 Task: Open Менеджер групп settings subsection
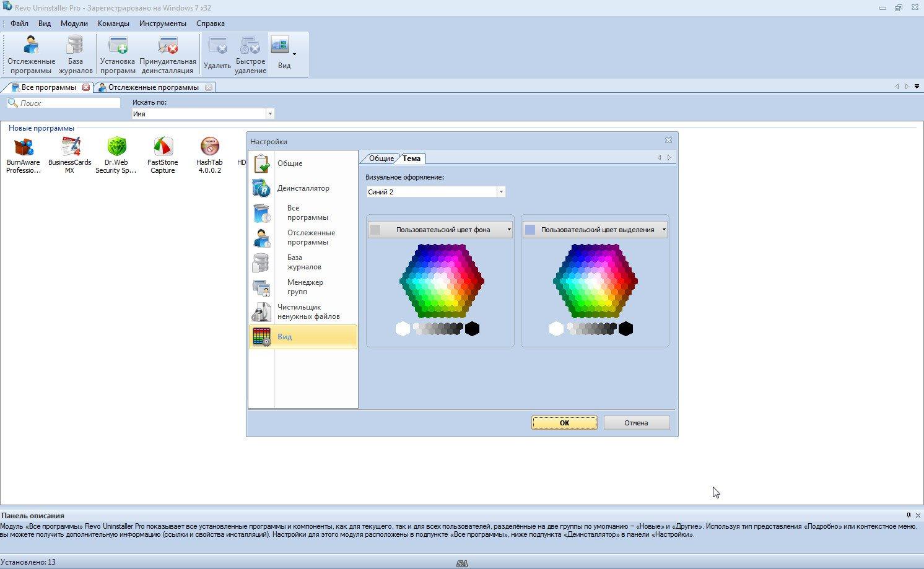tap(303, 287)
